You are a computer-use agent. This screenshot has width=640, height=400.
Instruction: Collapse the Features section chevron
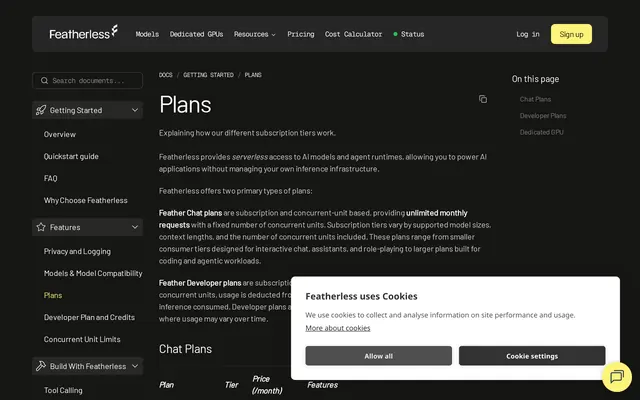(135, 227)
